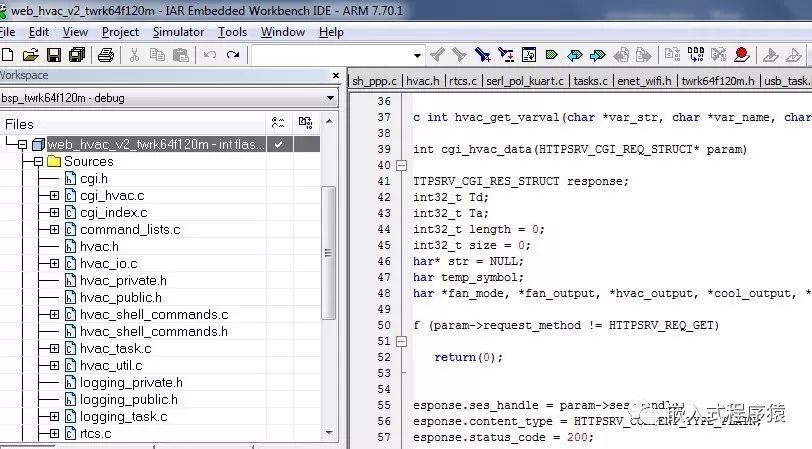The width and height of the screenshot is (812, 449).
Task: Jump to the previous bookmark icon
Action: point(574,54)
